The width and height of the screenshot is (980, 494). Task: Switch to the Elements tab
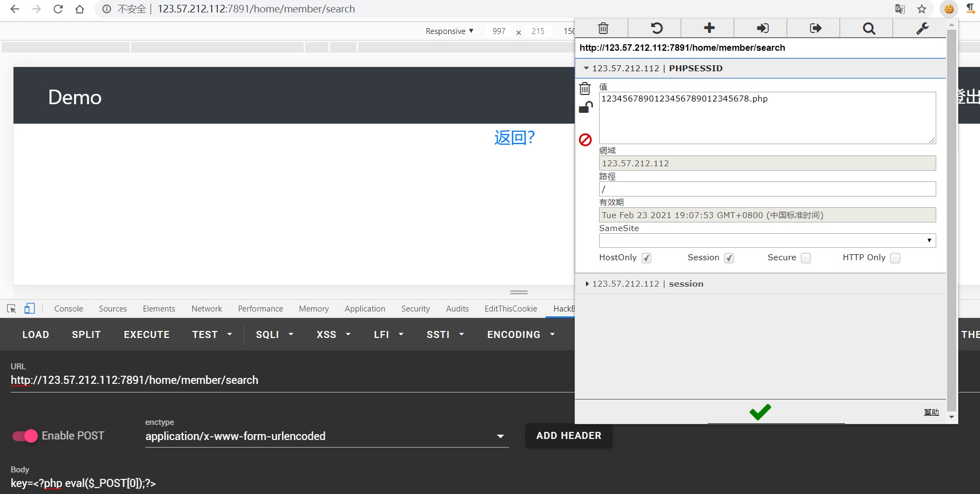point(159,309)
